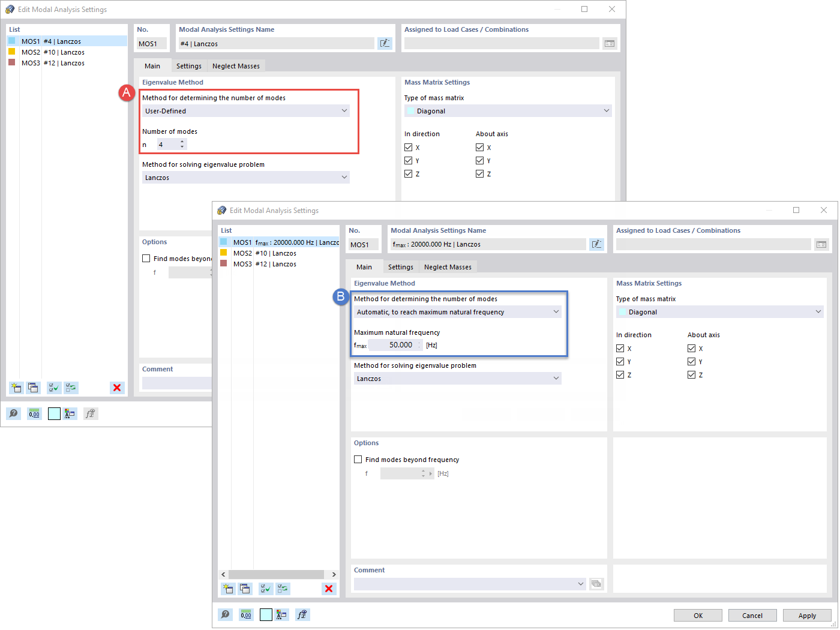Click fx formula icon in back window
Viewport: 840px width, 630px height.
click(x=91, y=413)
